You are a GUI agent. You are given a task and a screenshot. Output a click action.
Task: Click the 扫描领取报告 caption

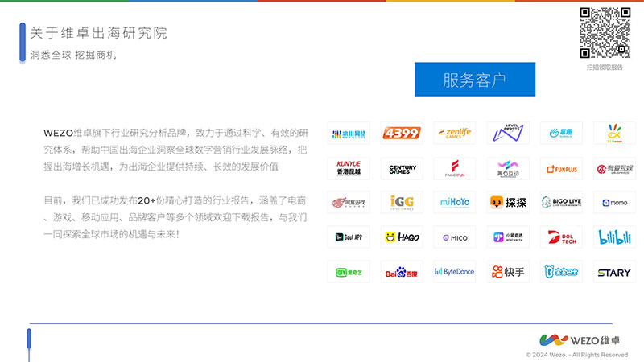tap(605, 68)
